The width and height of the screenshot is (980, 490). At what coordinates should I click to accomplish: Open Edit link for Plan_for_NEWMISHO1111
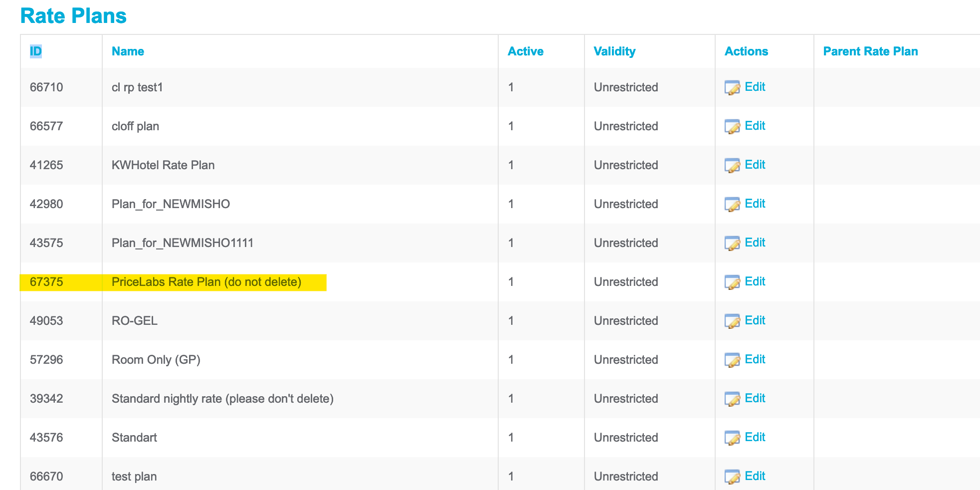tap(755, 243)
